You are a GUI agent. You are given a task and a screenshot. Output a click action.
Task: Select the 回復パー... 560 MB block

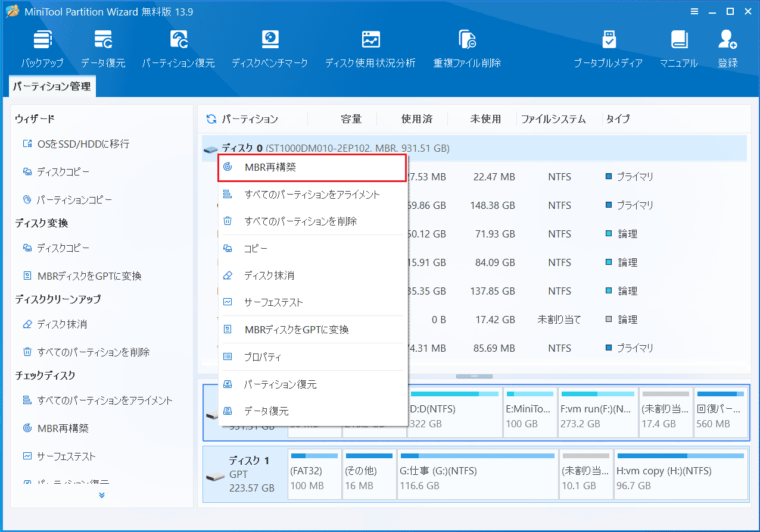pyautogui.click(x=720, y=412)
